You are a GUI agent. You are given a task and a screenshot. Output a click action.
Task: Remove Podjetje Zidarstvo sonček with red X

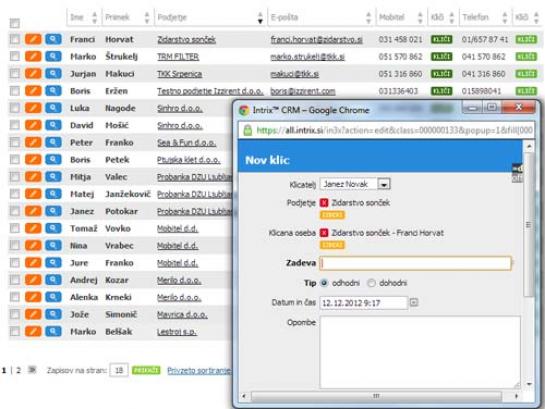click(324, 203)
